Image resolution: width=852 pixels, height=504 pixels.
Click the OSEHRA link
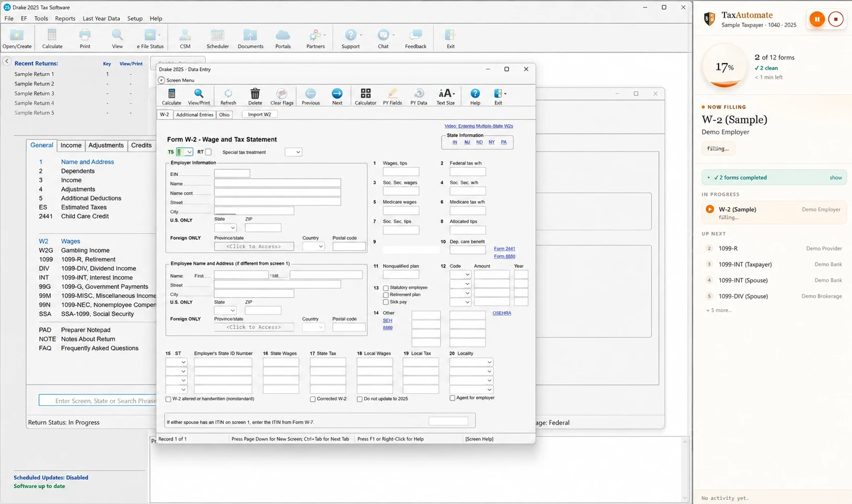click(x=502, y=313)
